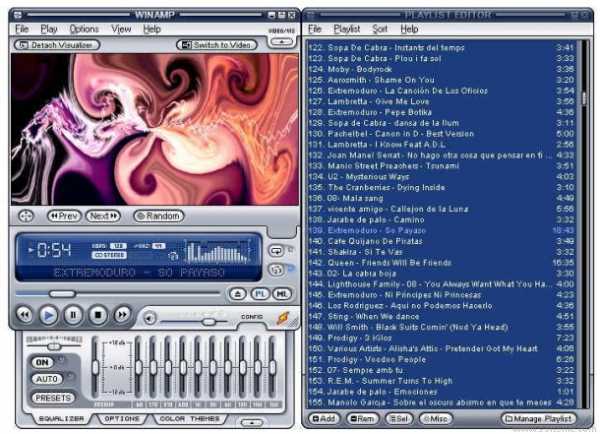Select Prodigy - 3 Kilos entry
The height and width of the screenshot is (434, 600).
click(x=441, y=338)
